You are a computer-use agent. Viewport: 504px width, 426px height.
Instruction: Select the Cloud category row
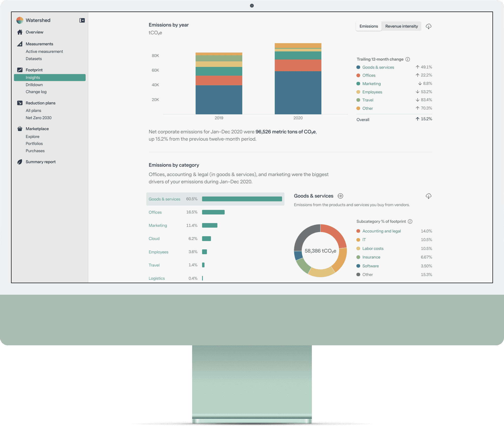tap(215, 239)
